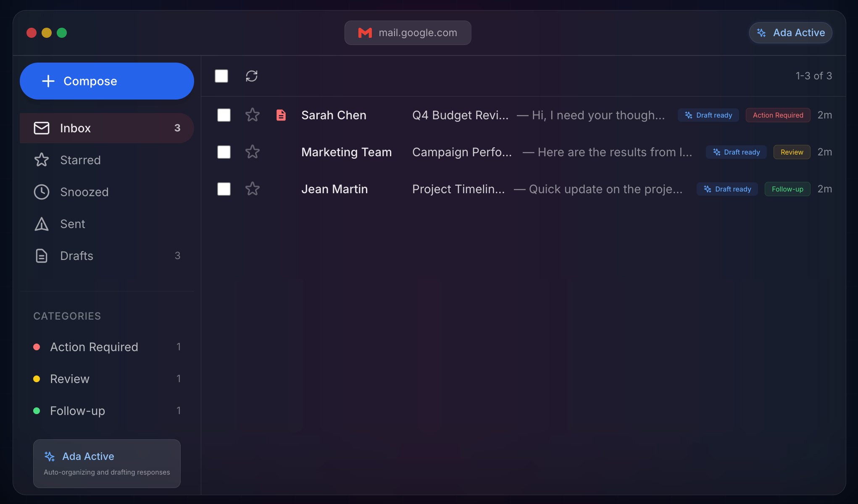
Task: Click the yellow Review tag on Marketing email
Action: click(792, 152)
